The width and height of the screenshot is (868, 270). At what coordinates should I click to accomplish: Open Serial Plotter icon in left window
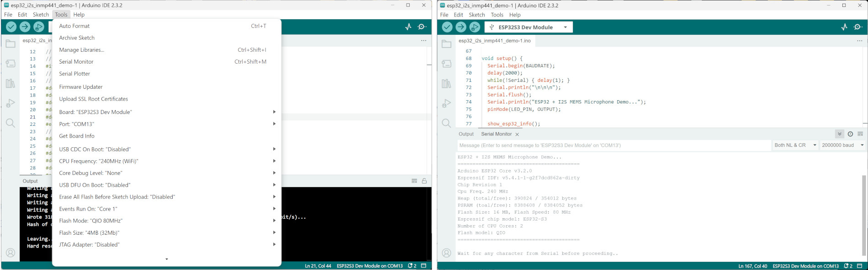coord(408,27)
